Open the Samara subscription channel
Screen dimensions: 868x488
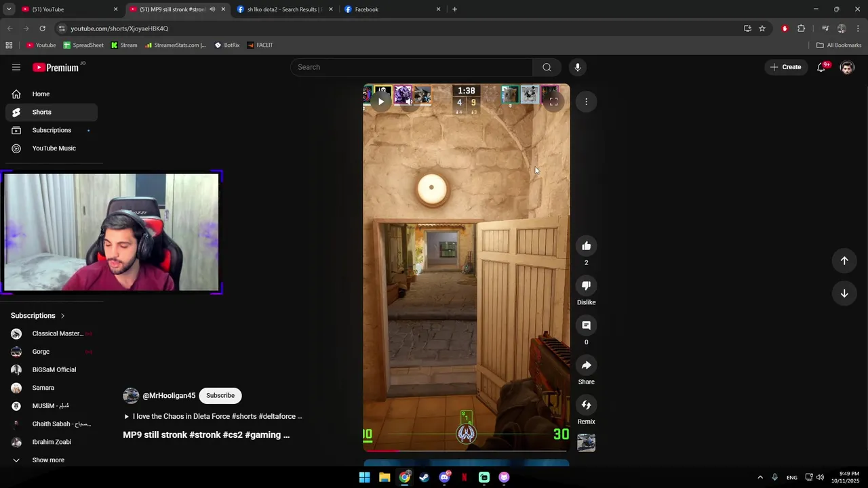[52, 388]
